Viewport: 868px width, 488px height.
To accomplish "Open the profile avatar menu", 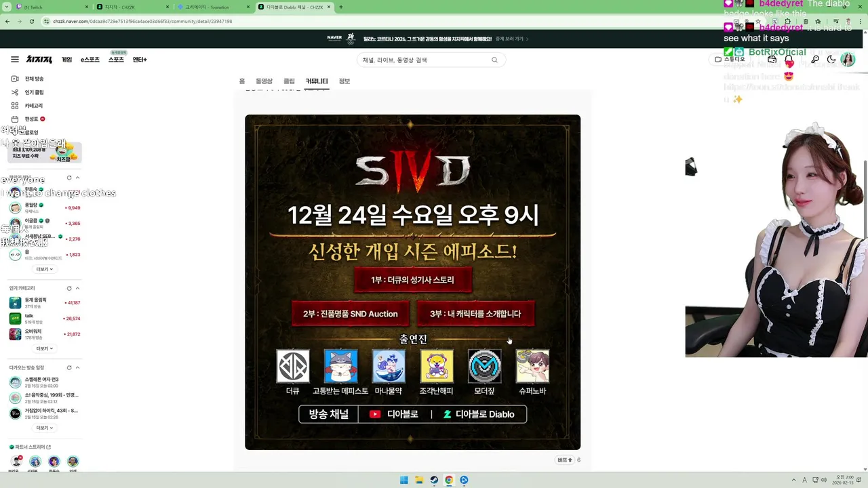I will pyautogui.click(x=848, y=60).
